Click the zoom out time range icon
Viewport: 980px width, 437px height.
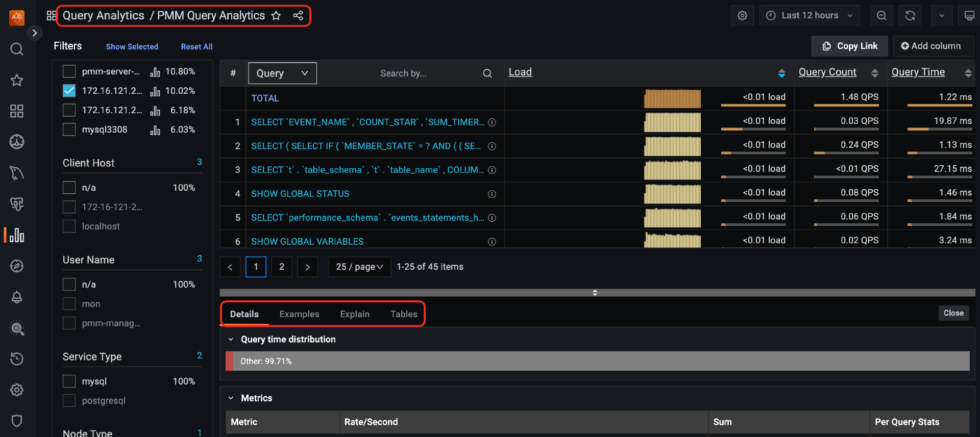[x=881, y=16]
